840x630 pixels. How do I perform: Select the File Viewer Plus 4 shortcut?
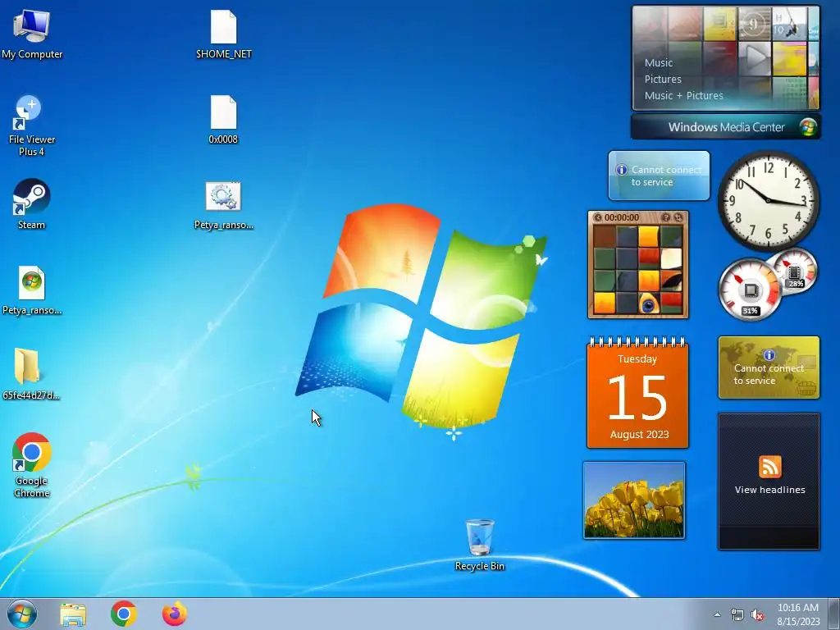(x=32, y=126)
